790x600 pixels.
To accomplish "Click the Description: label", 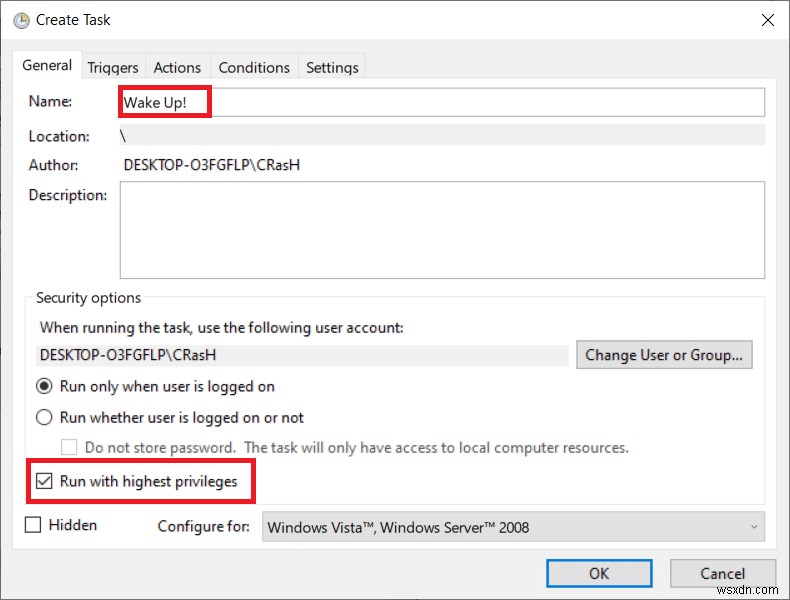I will point(68,195).
